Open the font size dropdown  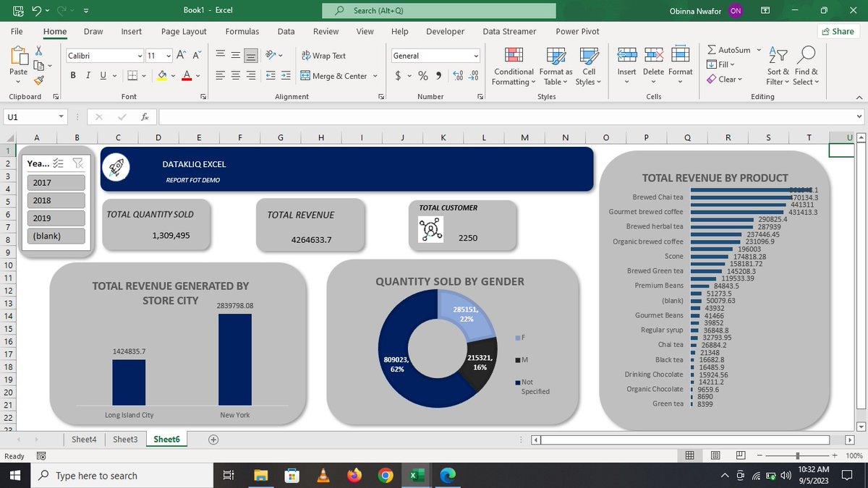168,56
